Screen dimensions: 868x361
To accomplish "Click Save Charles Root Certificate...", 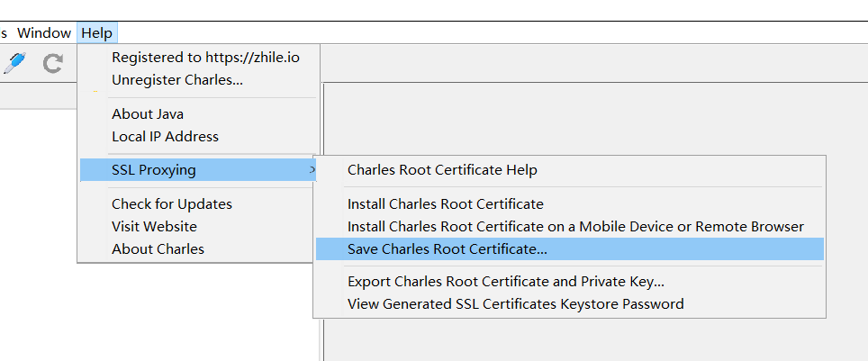I will pyautogui.click(x=570, y=249).
